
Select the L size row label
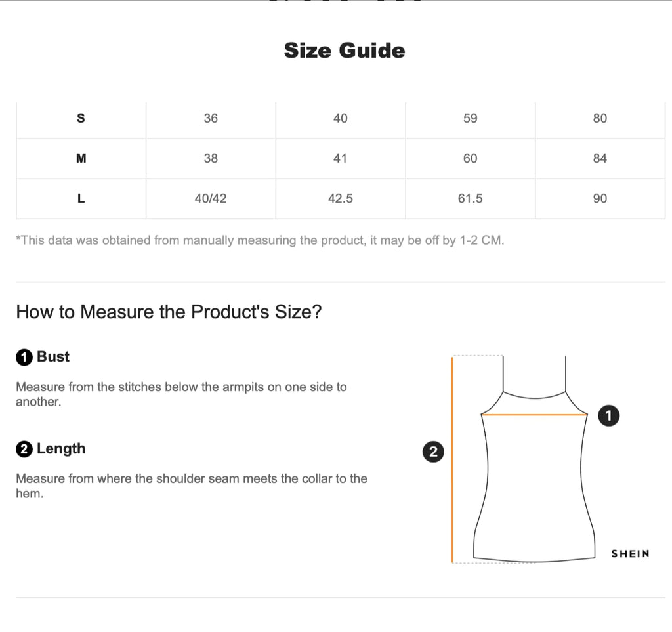(x=81, y=198)
